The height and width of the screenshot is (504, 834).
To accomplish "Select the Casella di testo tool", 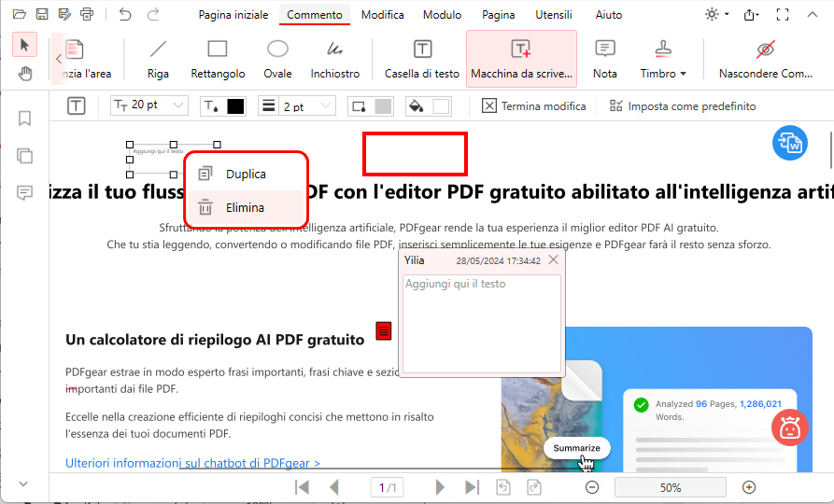I will (x=422, y=60).
